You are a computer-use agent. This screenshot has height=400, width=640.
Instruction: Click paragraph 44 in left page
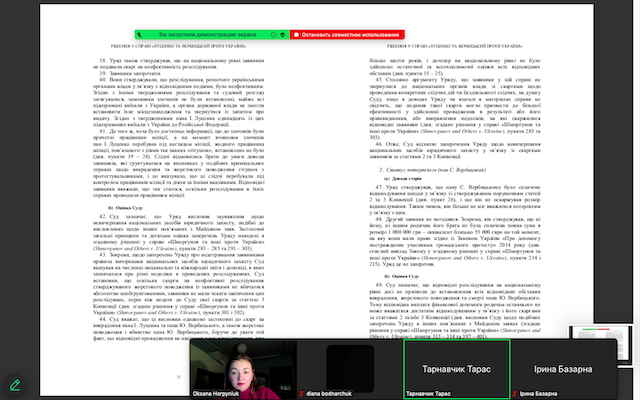pyautogui.click(x=178, y=328)
